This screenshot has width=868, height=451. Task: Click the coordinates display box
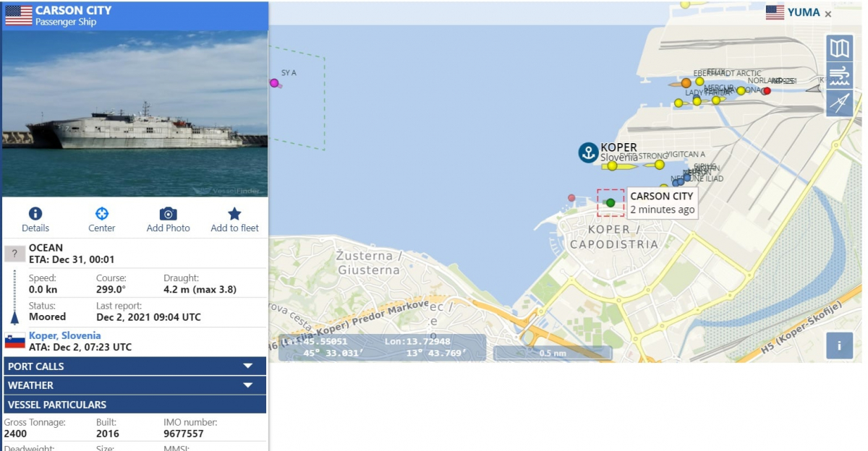click(x=383, y=348)
